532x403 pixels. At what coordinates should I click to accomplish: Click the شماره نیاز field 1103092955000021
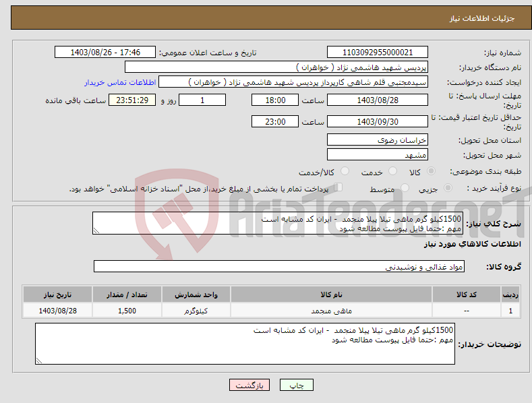click(x=378, y=53)
